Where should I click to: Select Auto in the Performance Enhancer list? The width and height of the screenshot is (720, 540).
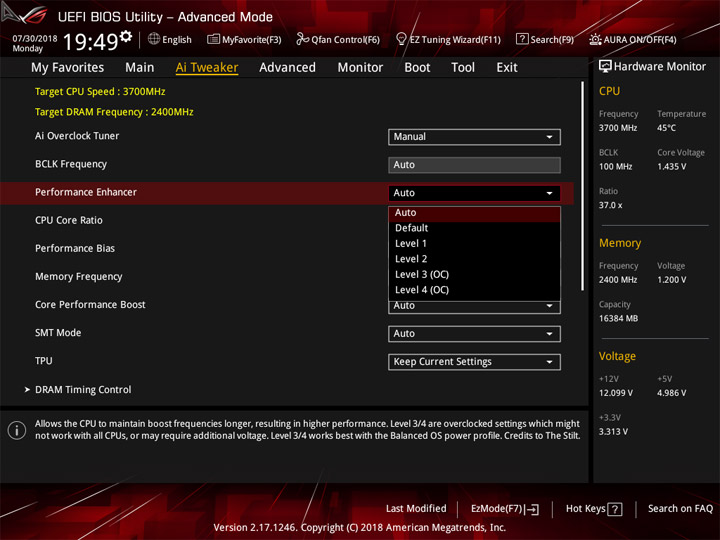pyautogui.click(x=474, y=213)
